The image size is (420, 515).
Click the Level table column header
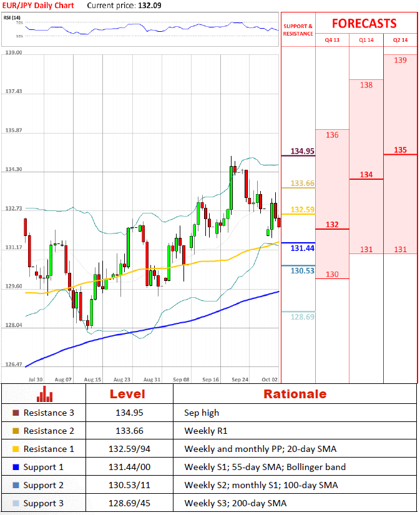pos(127,394)
